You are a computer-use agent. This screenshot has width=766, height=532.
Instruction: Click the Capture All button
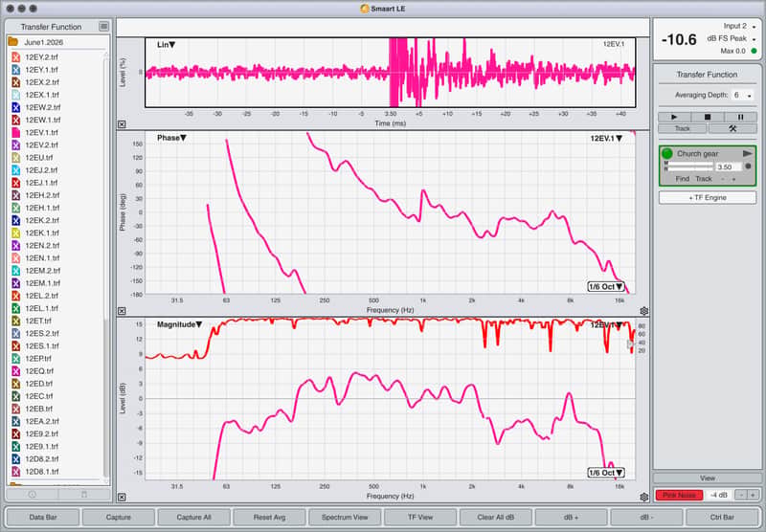[x=194, y=518]
